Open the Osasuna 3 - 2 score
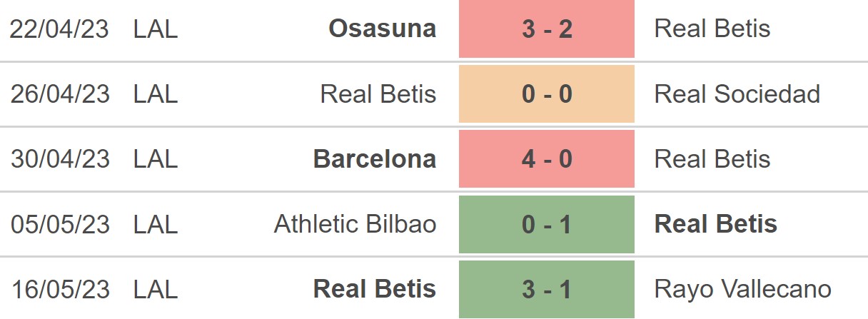The width and height of the screenshot is (868, 319). coord(546,29)
